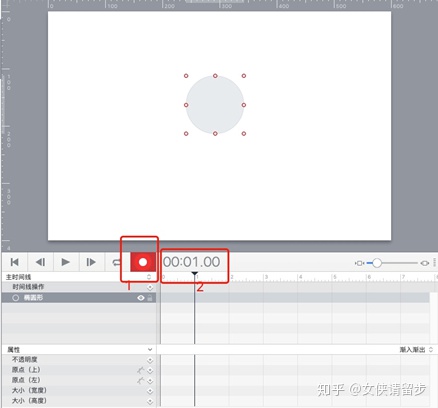Lock the 椭圆形 layer
This screenshot has width=438, height=408.
tap(150, 298)
